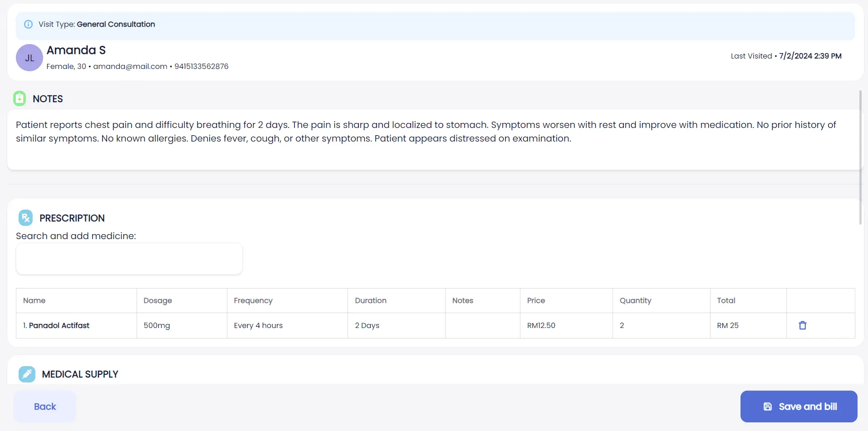The height and width of the screenshot is (431, 868).
Task: Click the Every 4 hours frequency cell
Action: click(x=258, y=325)
